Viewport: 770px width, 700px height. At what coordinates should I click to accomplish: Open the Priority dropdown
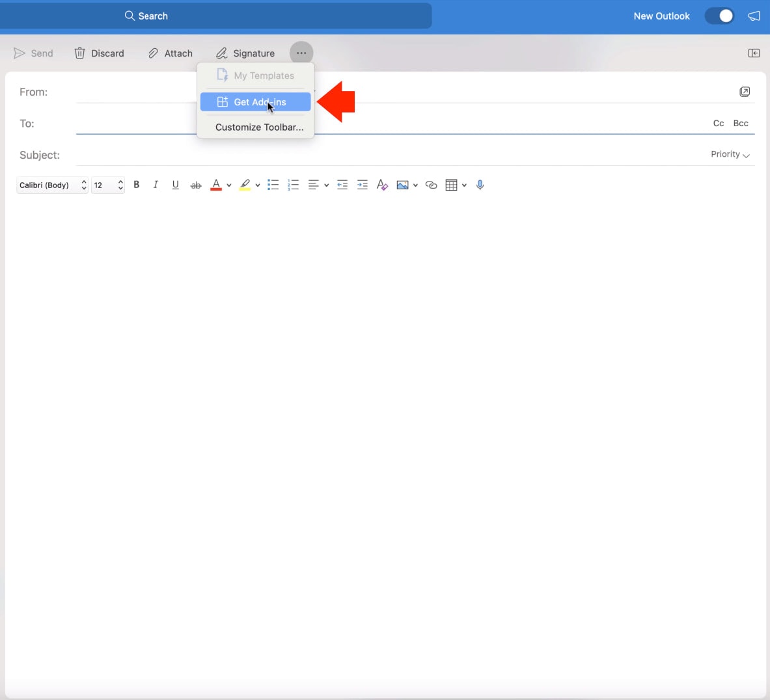pyautogui.click(x=730, y=154)
